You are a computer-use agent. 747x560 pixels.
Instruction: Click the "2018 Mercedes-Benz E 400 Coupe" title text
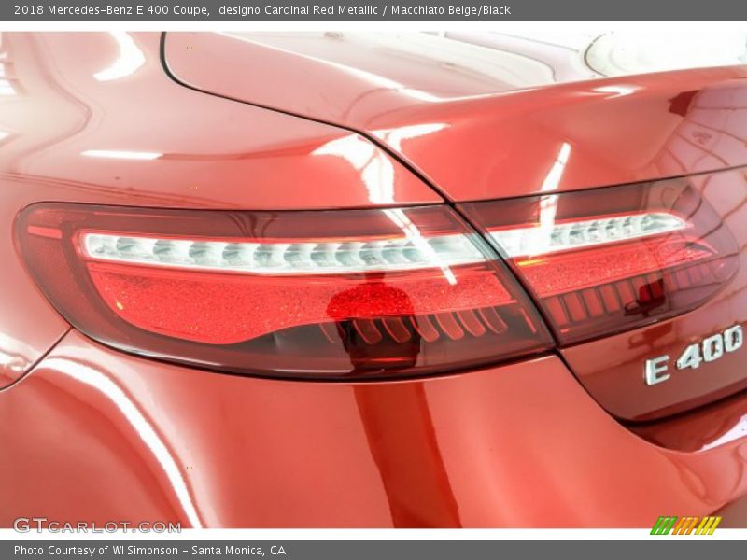[x=112, y=10]
